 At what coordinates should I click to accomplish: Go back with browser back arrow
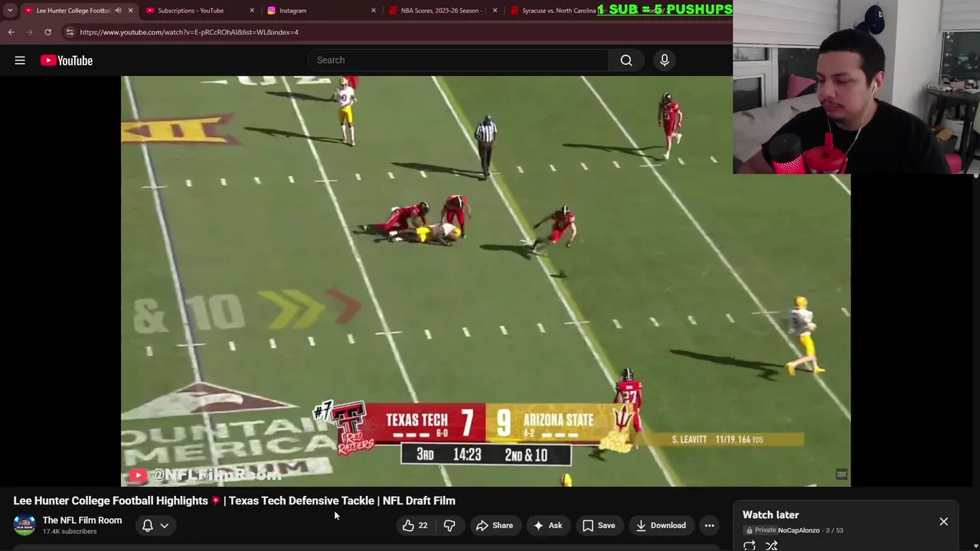coord(11,32)
